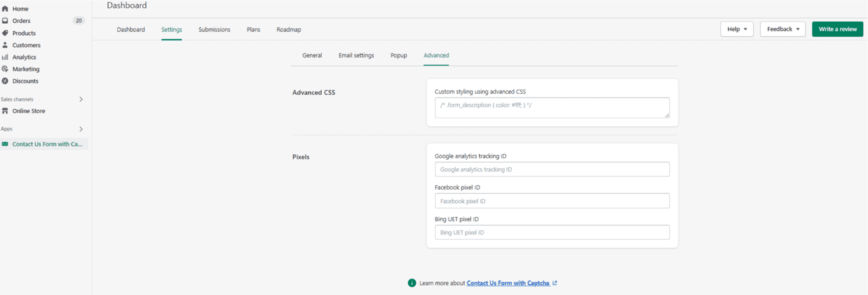Open the Feedback dropdown menu

click(x=783, y=29)
